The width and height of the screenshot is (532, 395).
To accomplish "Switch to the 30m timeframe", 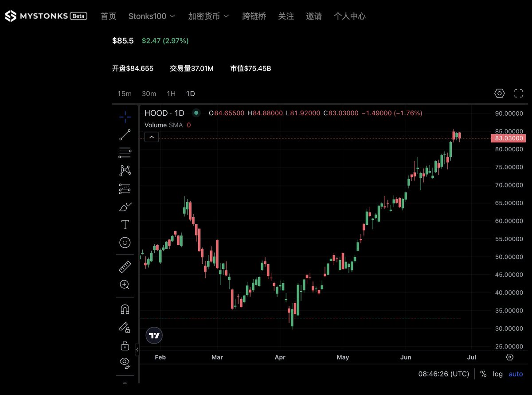I will pos(149,94).
